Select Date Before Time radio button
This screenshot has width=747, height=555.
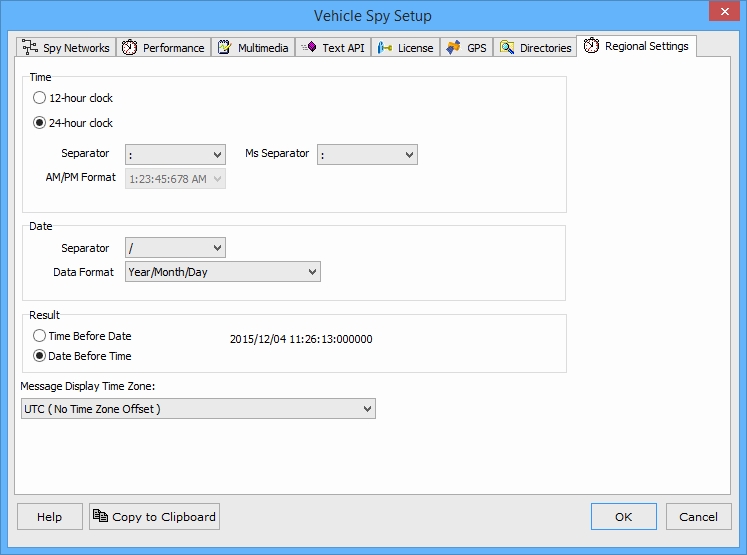point(40,356)
